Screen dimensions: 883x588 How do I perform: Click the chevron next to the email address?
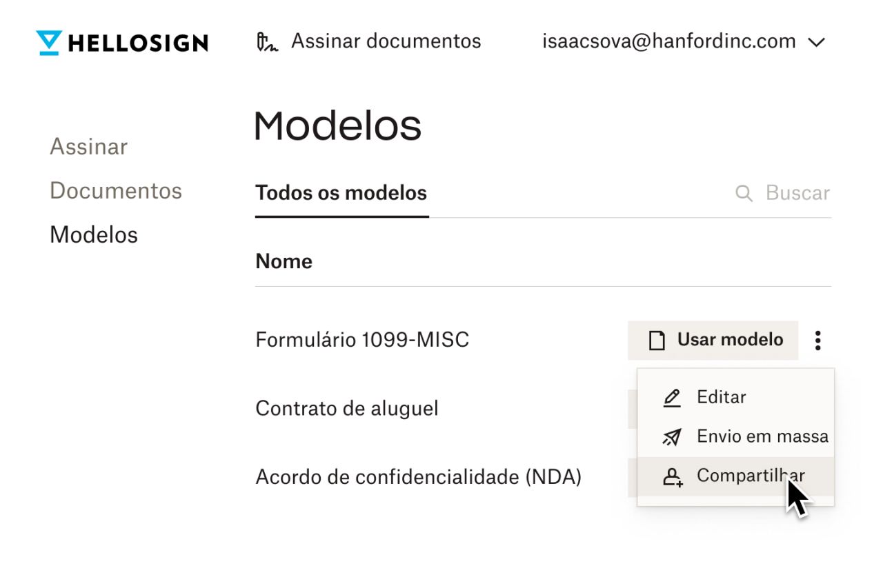(816, 42)
